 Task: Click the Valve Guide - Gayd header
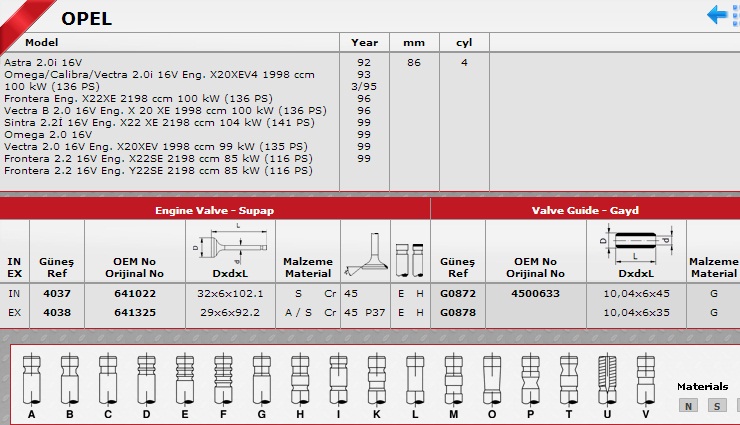pyautogui.click(x=585, y=211)
